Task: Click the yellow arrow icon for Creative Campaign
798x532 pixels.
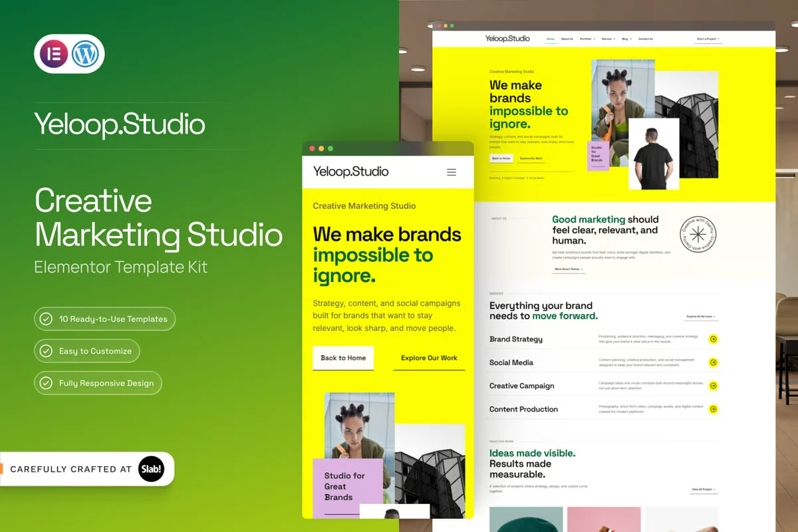Action: click(x=713, y=386)
